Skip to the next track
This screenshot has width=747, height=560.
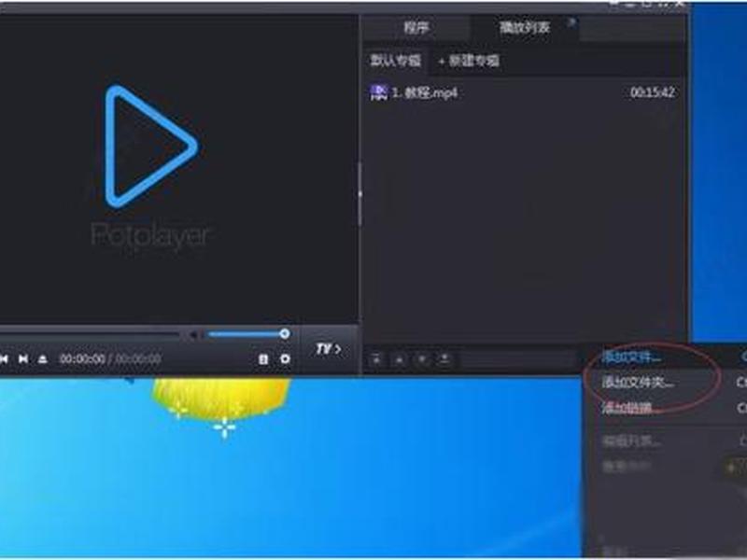click(x=22, y=359)
